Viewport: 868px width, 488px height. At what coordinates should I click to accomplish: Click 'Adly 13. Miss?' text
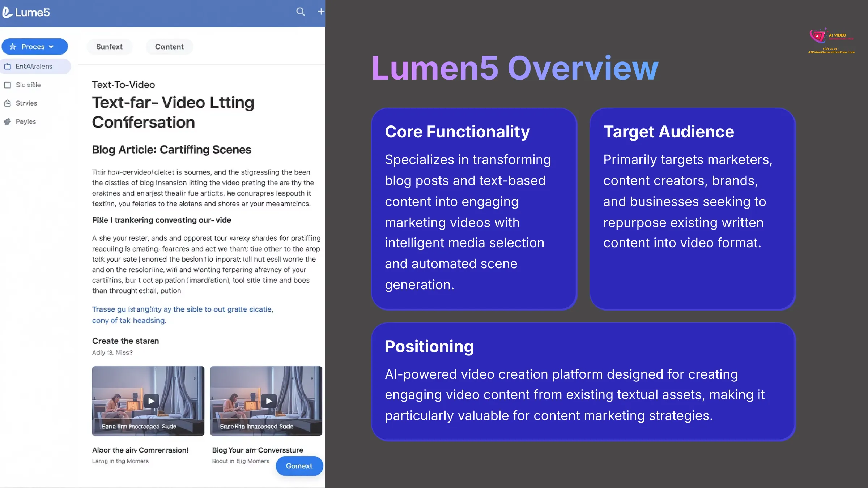coord(112,352)
